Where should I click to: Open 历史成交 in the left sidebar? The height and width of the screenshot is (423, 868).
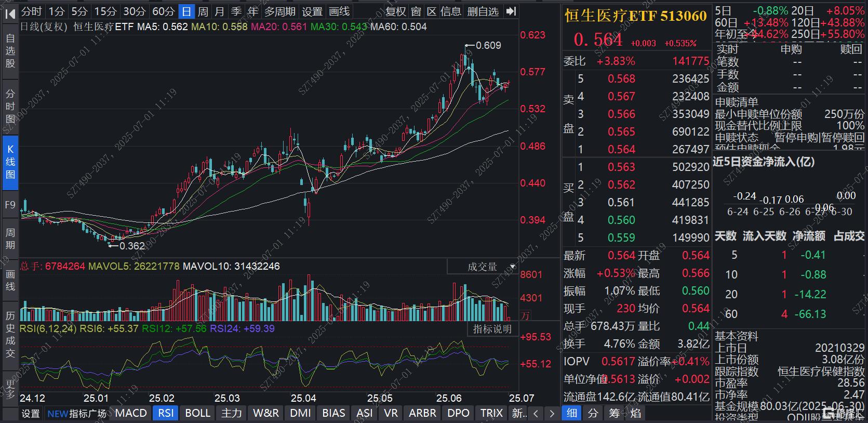coord(10,335)
